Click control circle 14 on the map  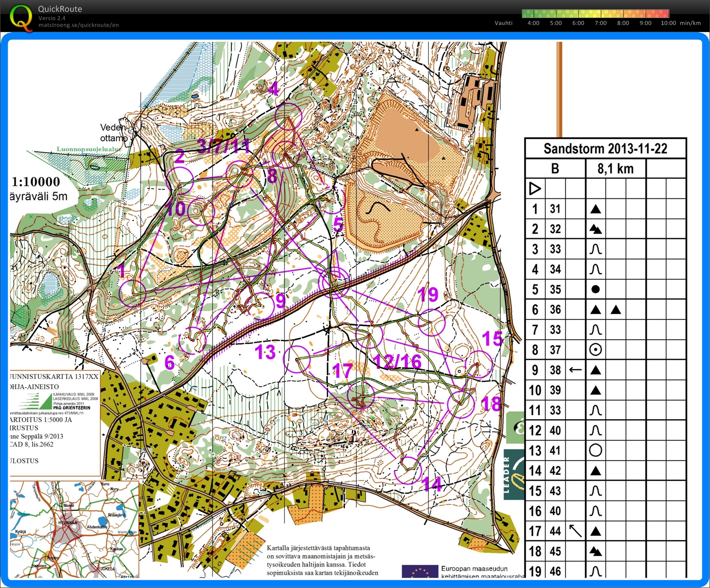(407, 470)
